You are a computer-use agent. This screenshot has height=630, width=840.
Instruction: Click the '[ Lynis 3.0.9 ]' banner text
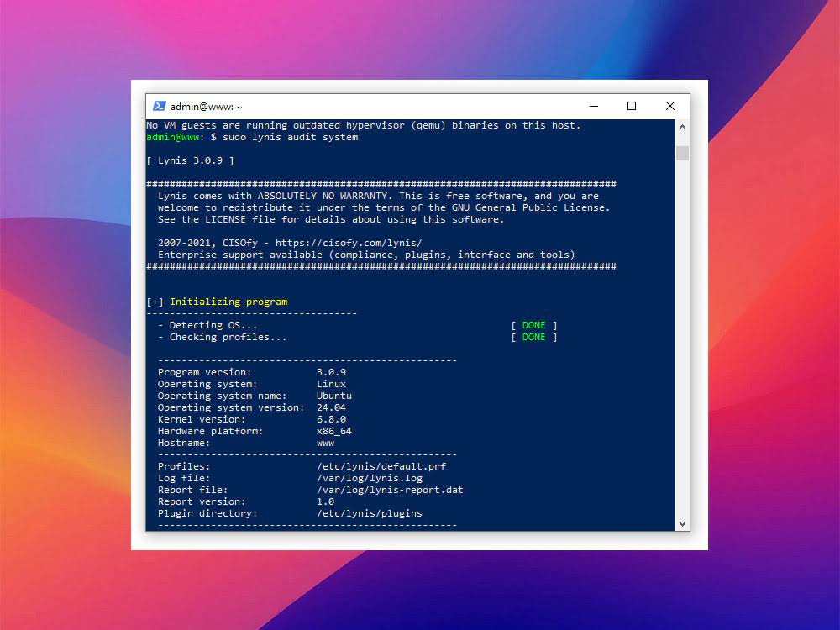(x=190, y=160)
